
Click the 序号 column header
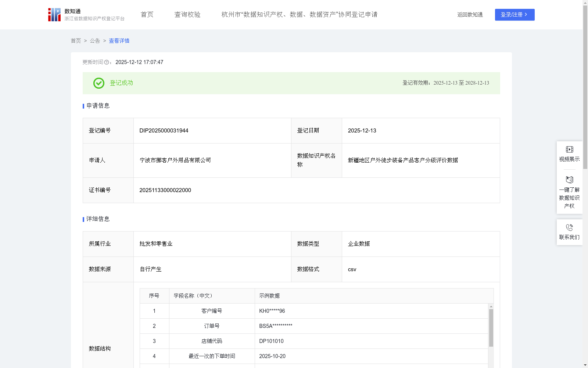coord(154,296)
